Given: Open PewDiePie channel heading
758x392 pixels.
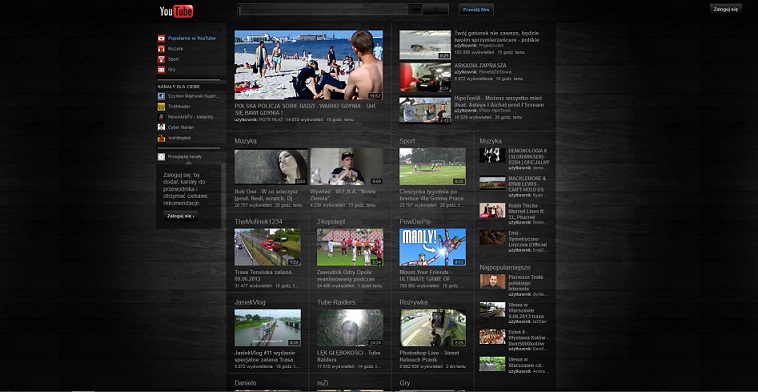Looking at the screenshot, I should (x=415, y=221).
